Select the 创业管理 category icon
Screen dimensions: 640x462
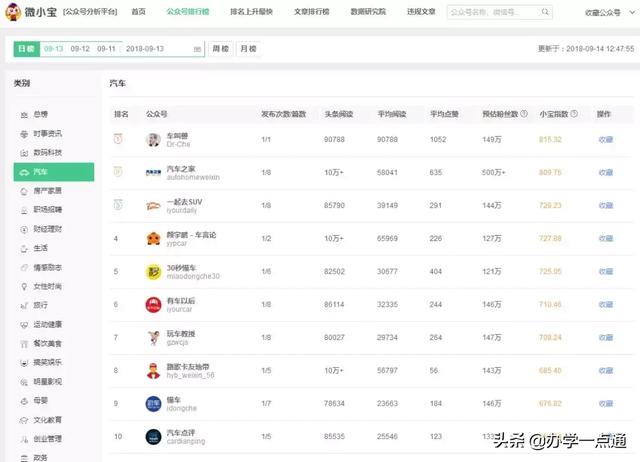pyautogui.click(x=24, y=439)
